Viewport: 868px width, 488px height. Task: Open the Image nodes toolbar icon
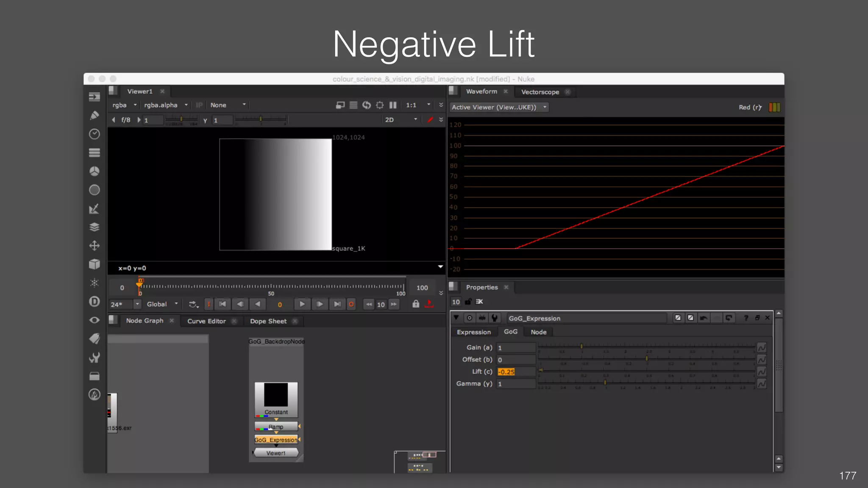tap(94, 97)
